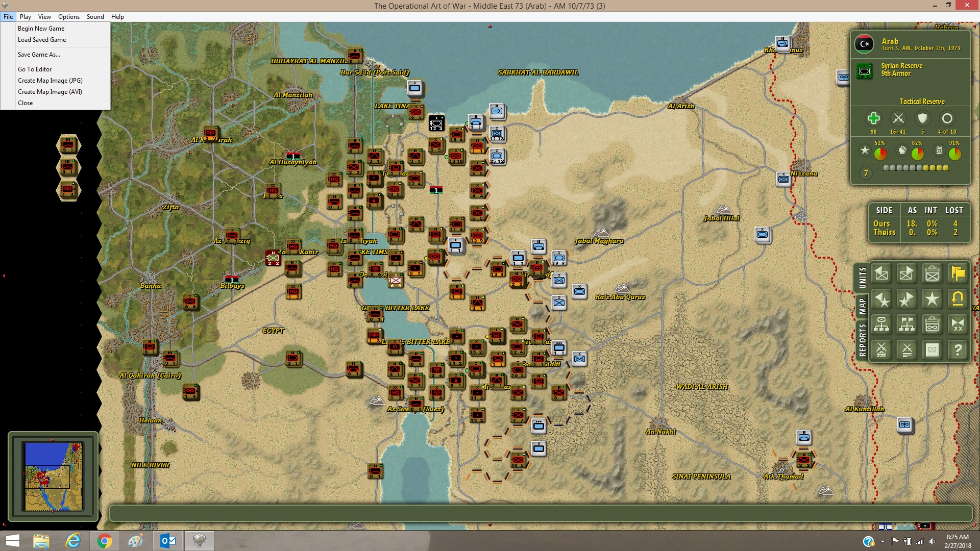Select the black unit counter near Lake Tina

coord(436,123)
